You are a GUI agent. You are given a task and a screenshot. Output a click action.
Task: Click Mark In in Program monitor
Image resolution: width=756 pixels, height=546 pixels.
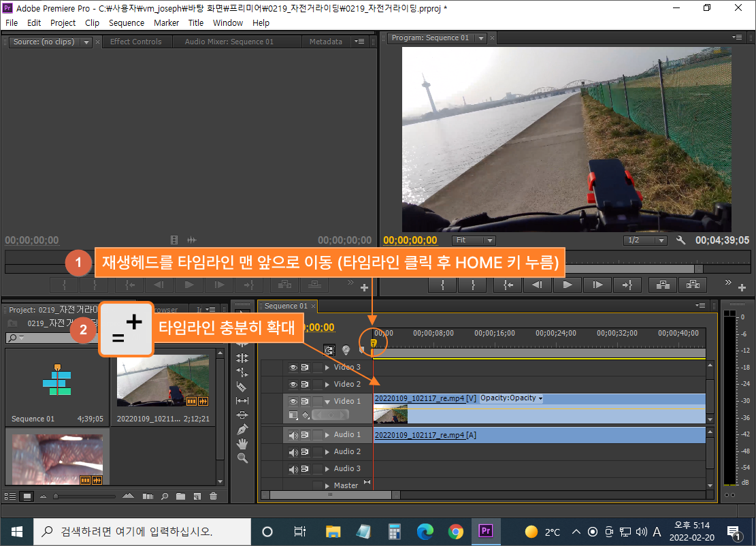442,285
